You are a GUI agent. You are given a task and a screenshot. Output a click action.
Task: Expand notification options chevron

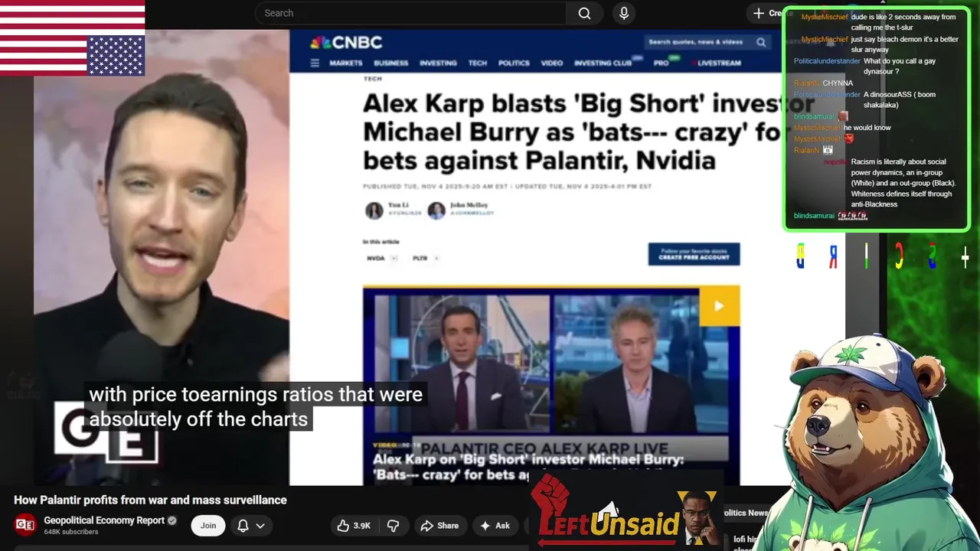260,526
